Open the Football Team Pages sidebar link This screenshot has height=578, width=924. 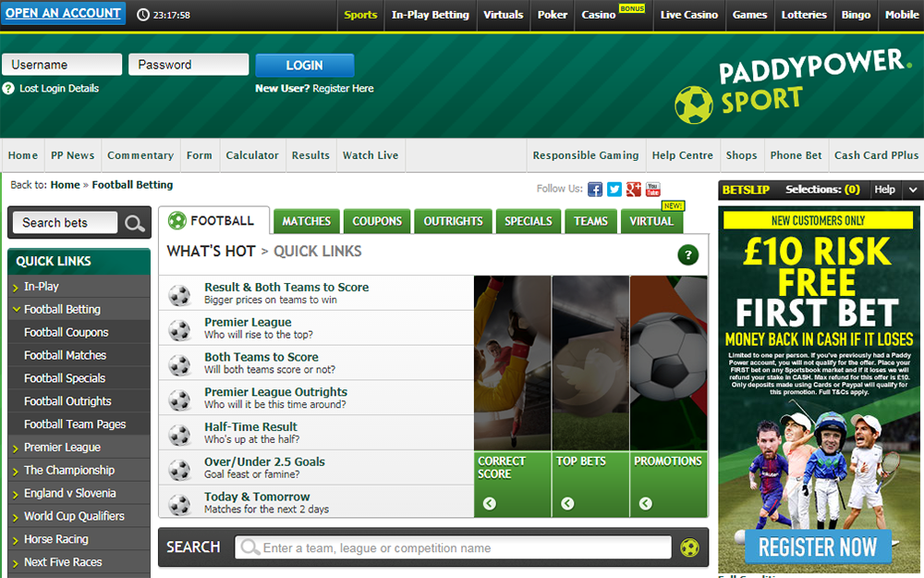[75, 424]
